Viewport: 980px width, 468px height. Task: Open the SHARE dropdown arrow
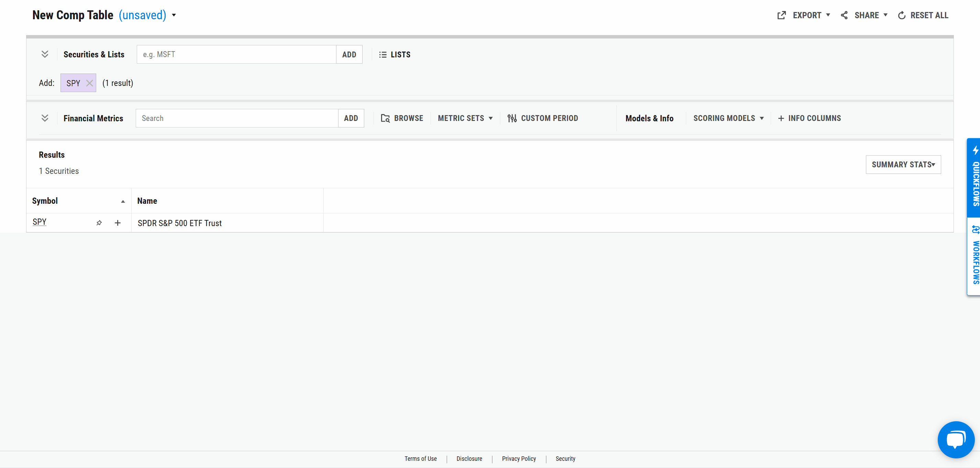click(886, 15)
